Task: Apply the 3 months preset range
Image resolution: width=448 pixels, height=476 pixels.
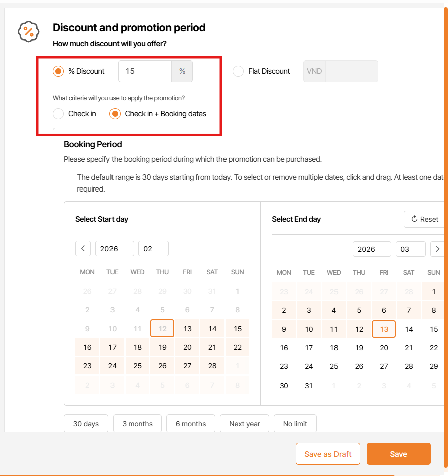Action: coord(137,424)
